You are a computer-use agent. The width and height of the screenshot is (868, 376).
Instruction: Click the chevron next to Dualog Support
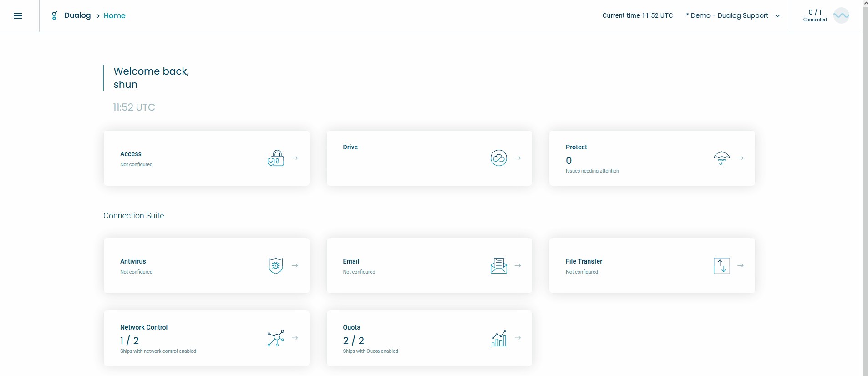(777, 16)
